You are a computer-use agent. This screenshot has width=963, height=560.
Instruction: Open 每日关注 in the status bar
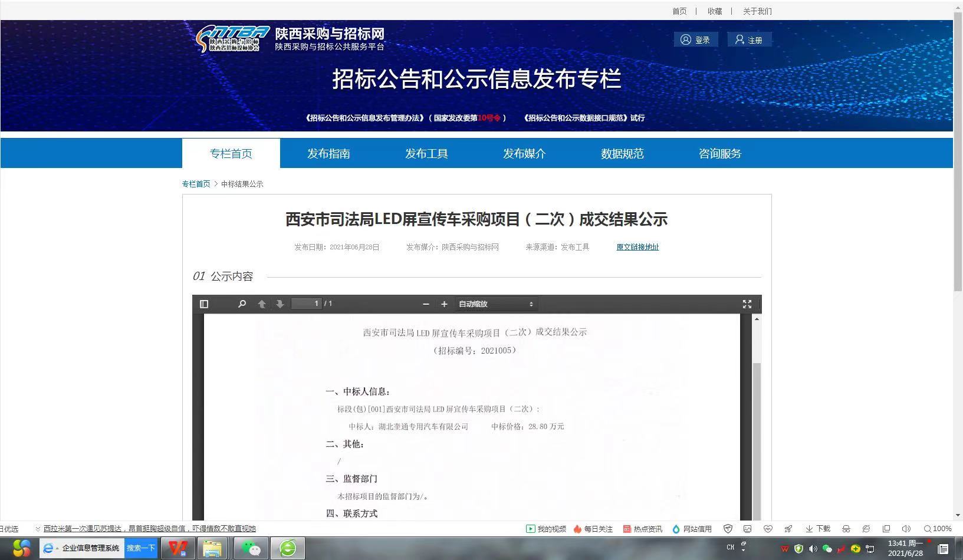(593, 529)
